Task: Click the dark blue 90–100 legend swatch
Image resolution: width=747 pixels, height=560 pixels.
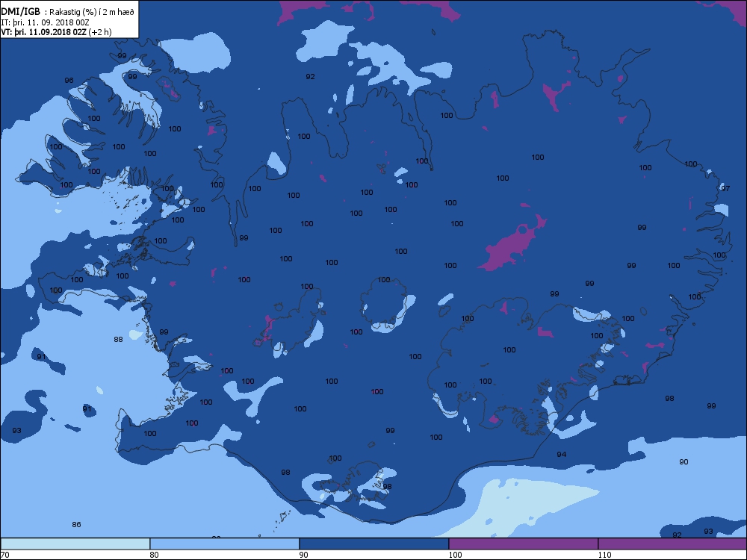Action: (x=374, y=544)
